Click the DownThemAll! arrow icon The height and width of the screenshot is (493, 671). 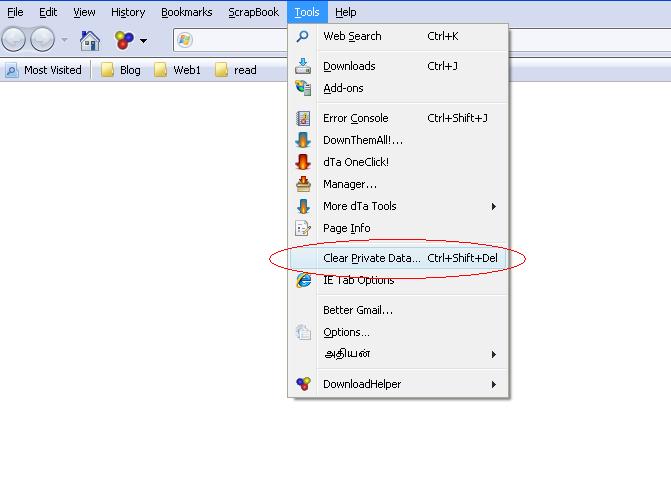point(303,140)
